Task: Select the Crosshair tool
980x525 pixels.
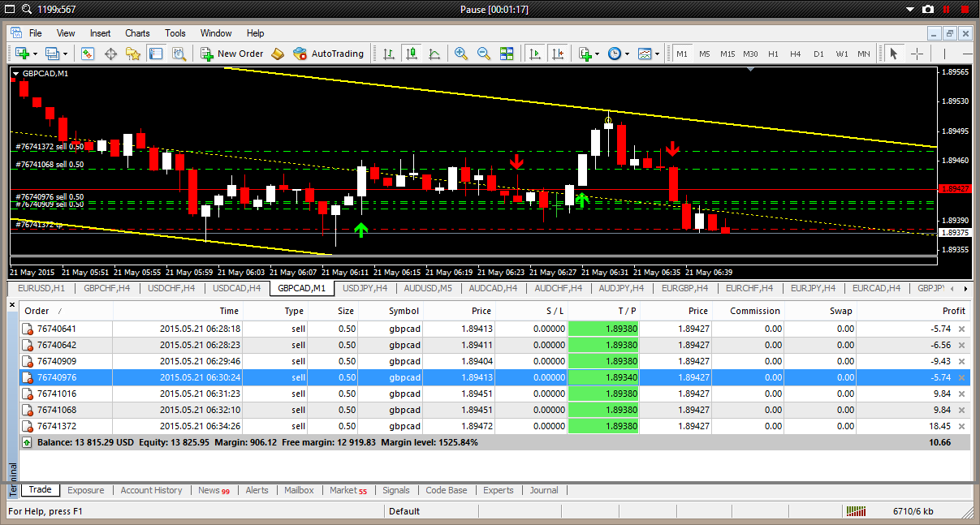Action: [917, 54]
